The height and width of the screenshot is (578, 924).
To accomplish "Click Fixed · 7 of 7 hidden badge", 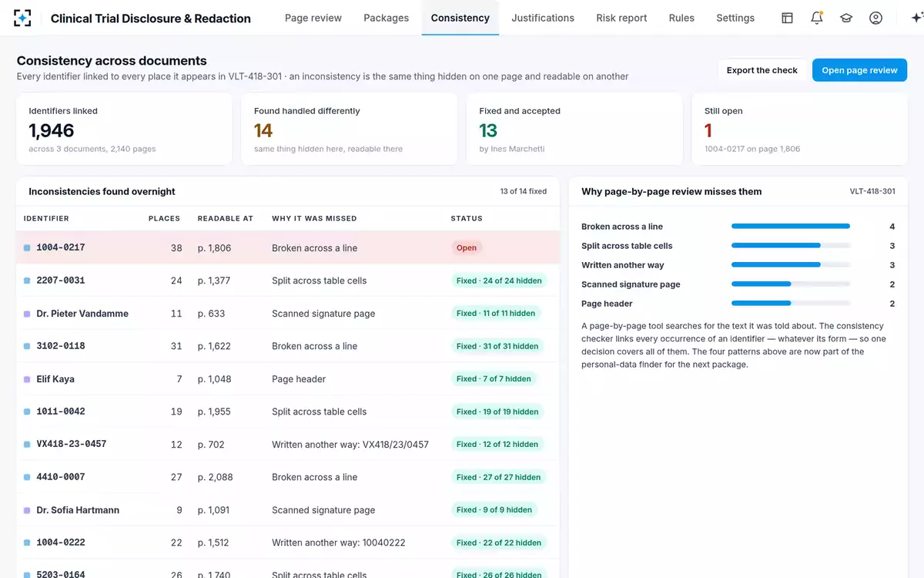I will (x=494, y=379).
